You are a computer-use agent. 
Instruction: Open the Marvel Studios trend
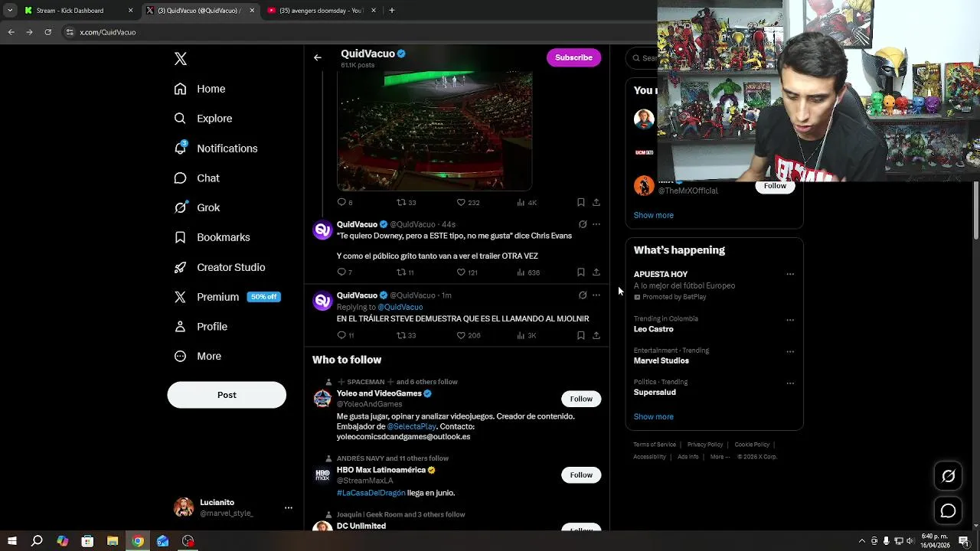click(x=661, y=360)
